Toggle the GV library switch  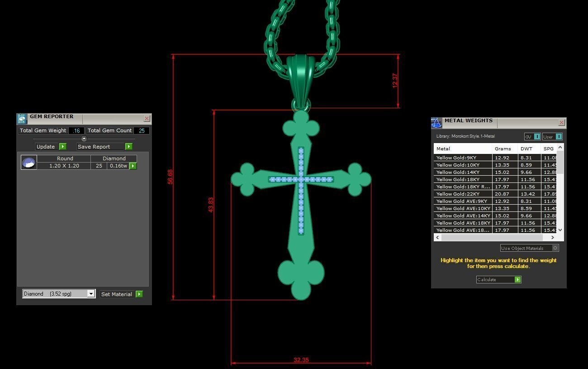(x=532, y=137)
